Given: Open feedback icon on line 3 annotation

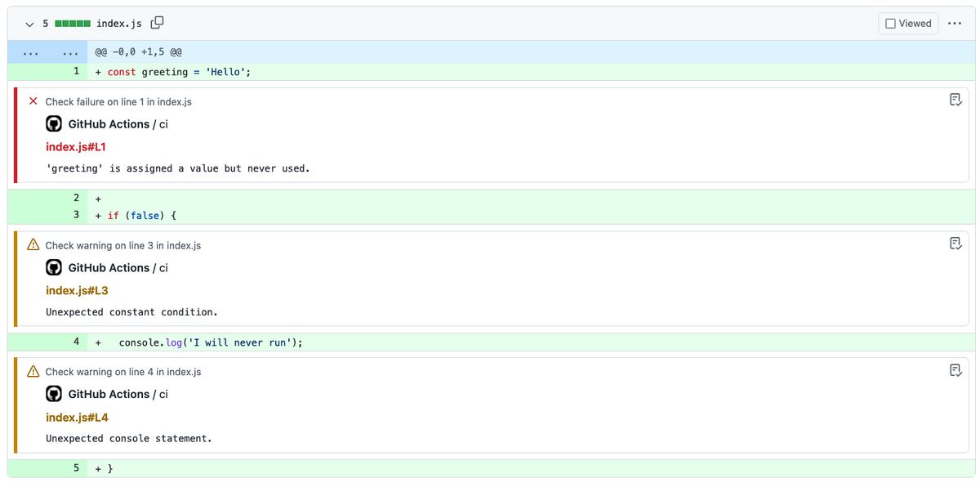Looking at the screenshot, I should point(955,244).
